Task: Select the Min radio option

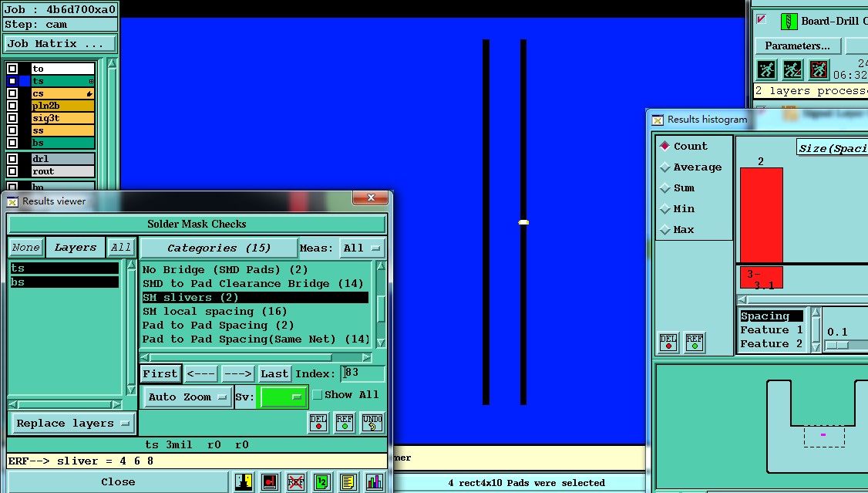Action: point(664,209)
